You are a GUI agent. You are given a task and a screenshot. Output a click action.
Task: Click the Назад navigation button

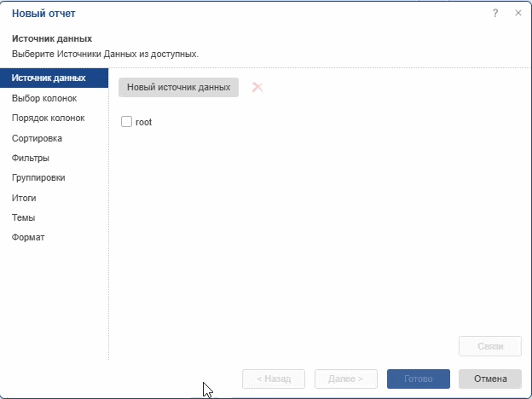click(x=274, y=379)
